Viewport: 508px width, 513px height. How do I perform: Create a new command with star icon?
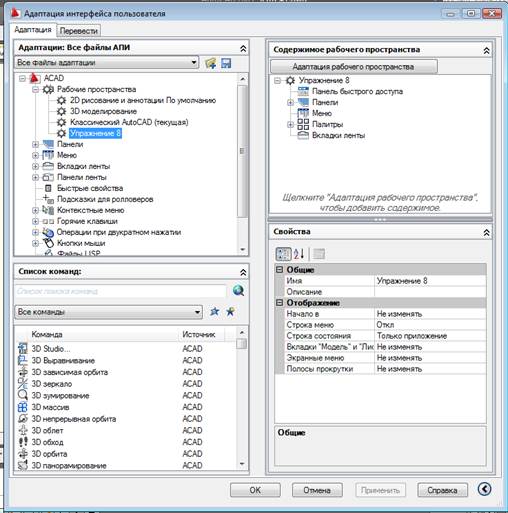215,312
